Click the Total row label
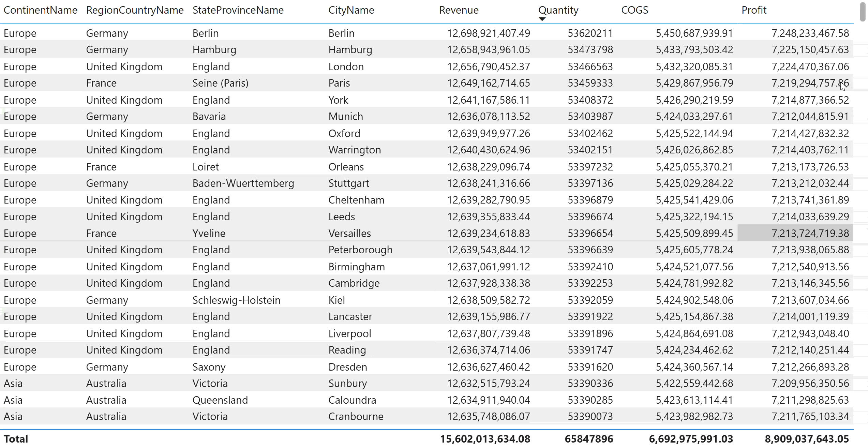This screenshot has width=868, height=448. 16,439
